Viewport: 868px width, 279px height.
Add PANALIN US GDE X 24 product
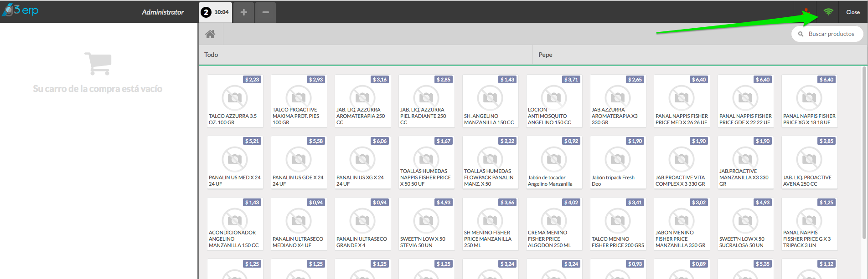click(299, 162)
